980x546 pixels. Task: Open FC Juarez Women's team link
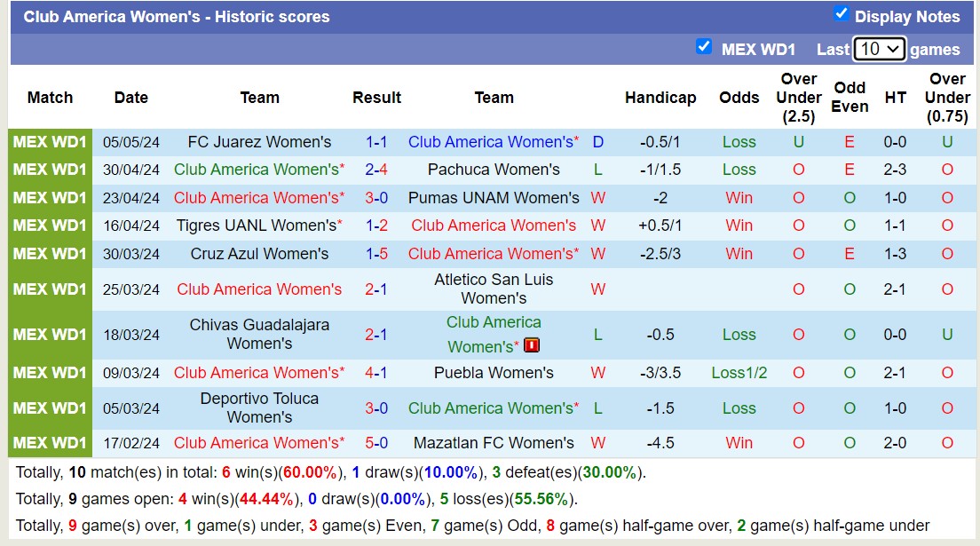[x=259, y=142]
